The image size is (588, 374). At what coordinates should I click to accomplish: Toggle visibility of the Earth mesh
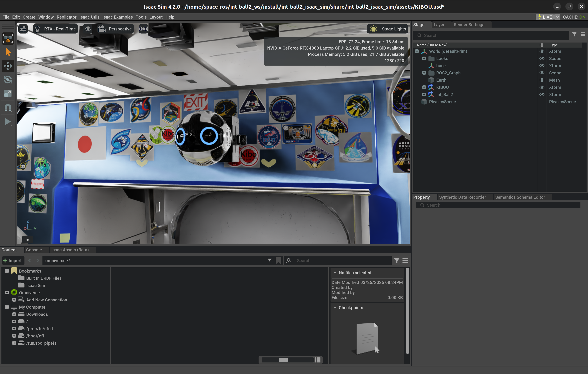pyautogui.click(x=542, y=80)
